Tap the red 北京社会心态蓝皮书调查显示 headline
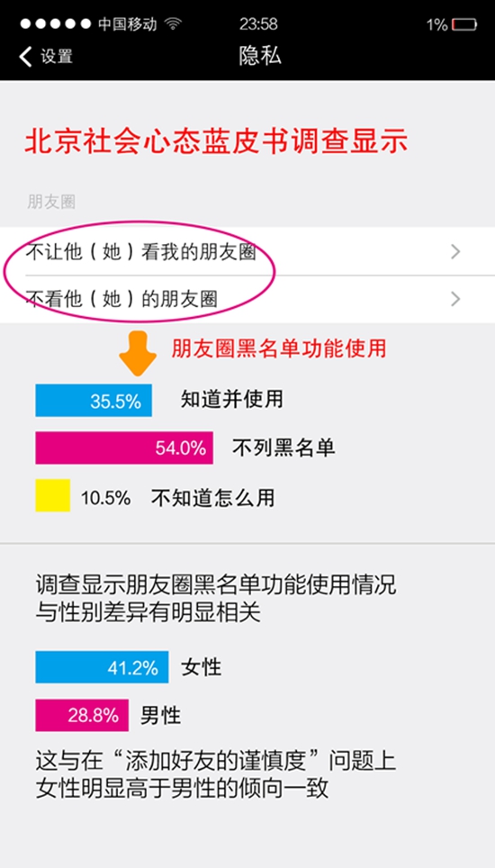The width and height of the screenshot is (495, 868). tap(216, 141)
